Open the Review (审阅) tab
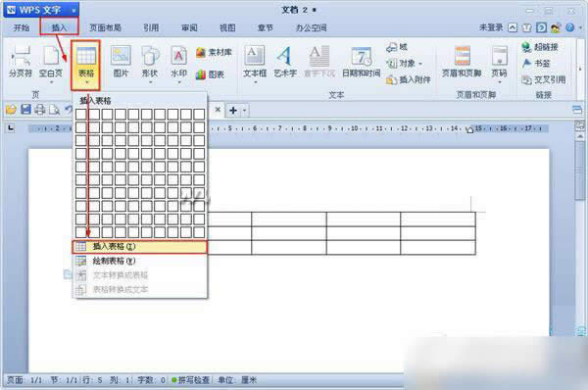 point(189,27)
